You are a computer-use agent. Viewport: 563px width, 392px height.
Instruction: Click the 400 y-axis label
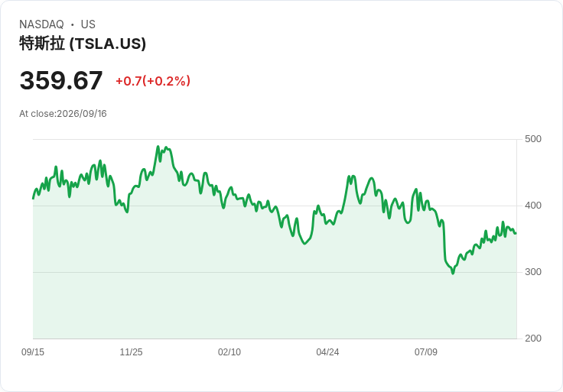533,206
